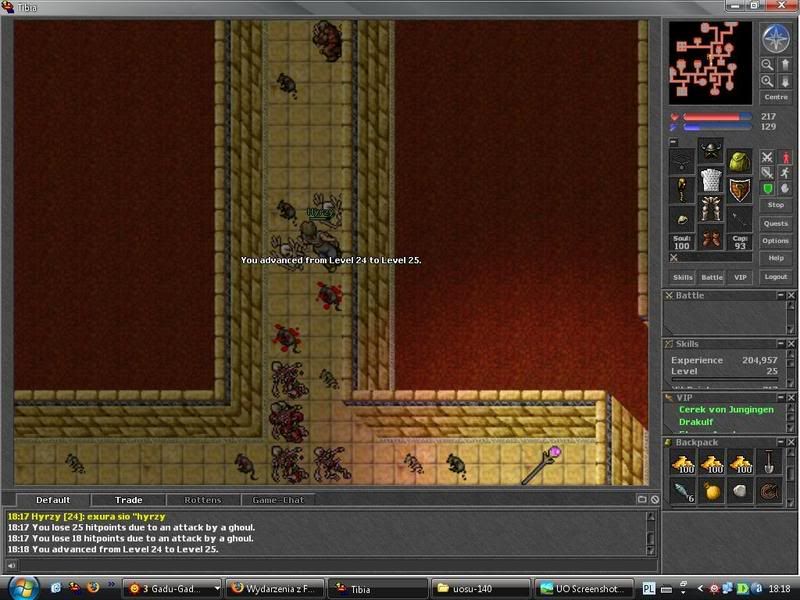Enable offensive fight mode (crossed swords)
This screenshot has height=600, width=800.
tap(767, 157)
